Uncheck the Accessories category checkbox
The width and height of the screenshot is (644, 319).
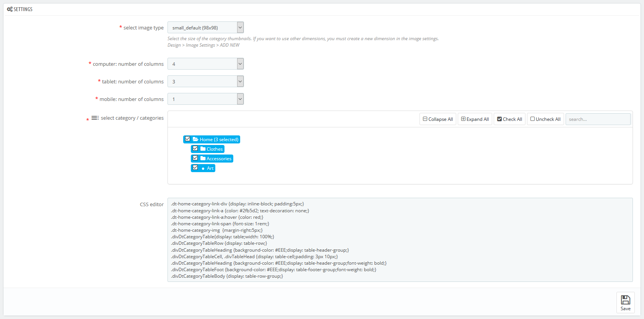pos(195,158)
